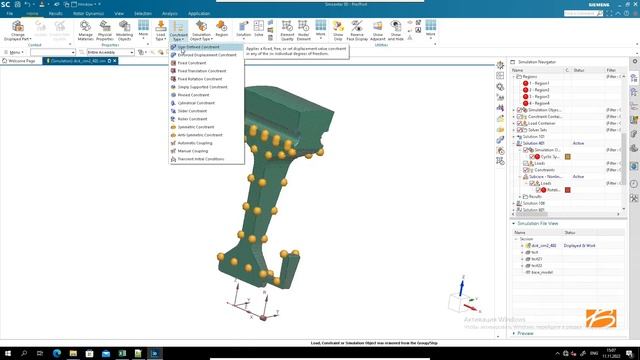The width and height of the screenshot is (640, 360).
Task: Open the Menu dropdown button
Action: [x=14, y=52]
